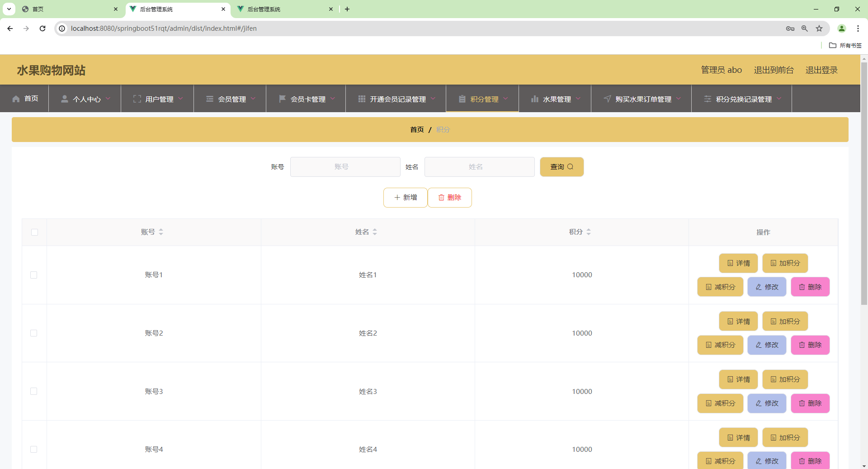Sort the table by 积分 column arrows

(x=589, y=232)
